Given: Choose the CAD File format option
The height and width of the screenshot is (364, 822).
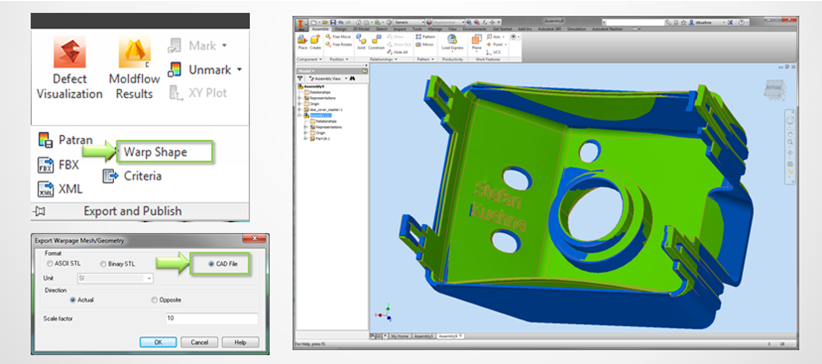Looking at the screenshot, I should (223, 264).
